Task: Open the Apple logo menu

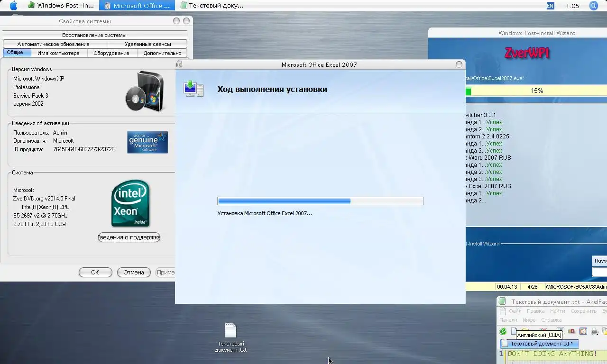Action: [13, 6]
